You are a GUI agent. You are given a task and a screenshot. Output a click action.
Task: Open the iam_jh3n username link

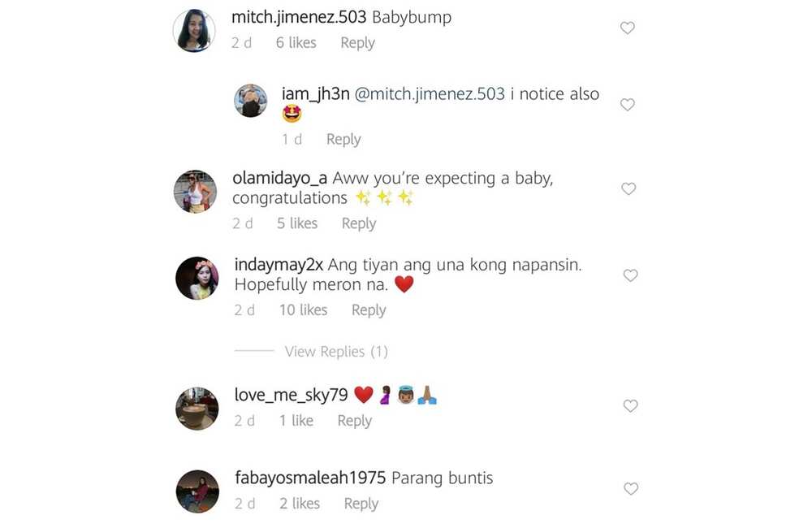click(315, 93)
